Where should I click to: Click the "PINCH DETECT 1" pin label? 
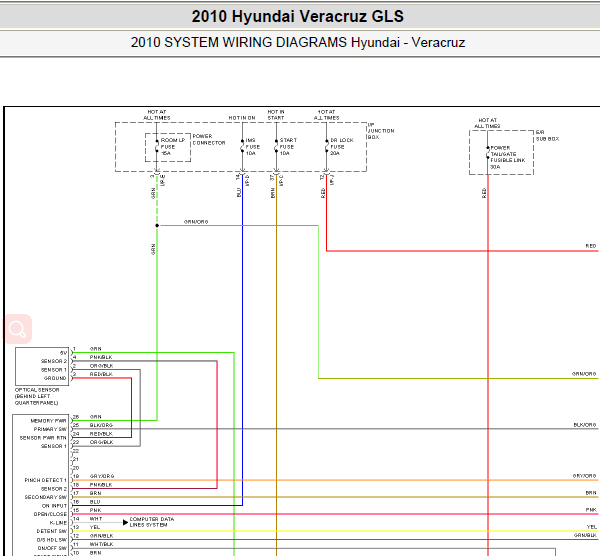46,480
